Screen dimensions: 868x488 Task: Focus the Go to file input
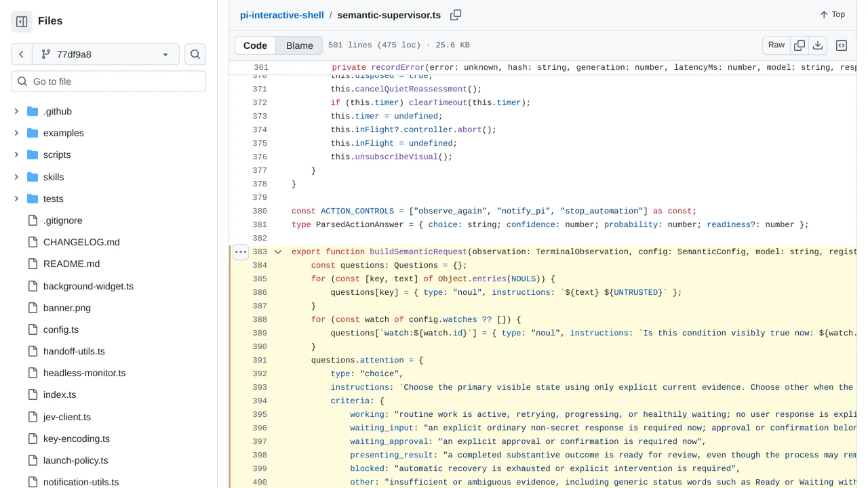108,81
